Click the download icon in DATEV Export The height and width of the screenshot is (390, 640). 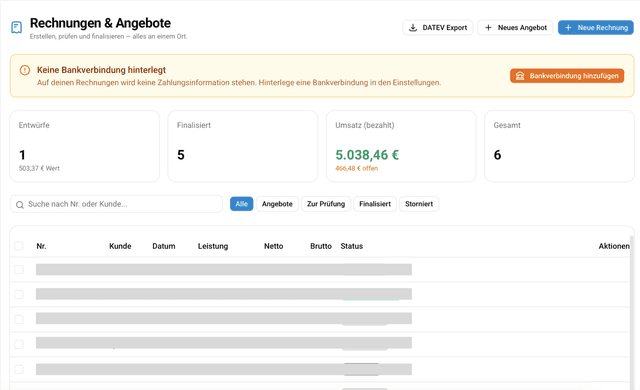(413, 28)
